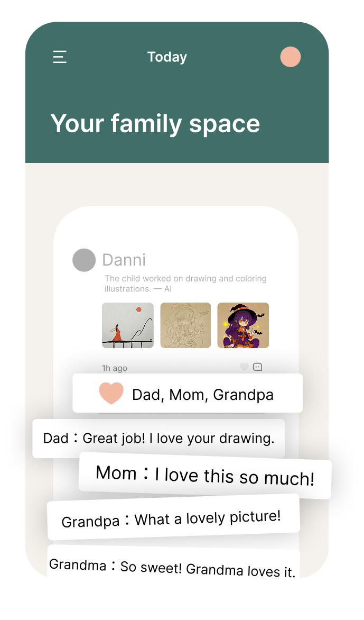View the pencil sketch thumbnail

coord(185,325)
